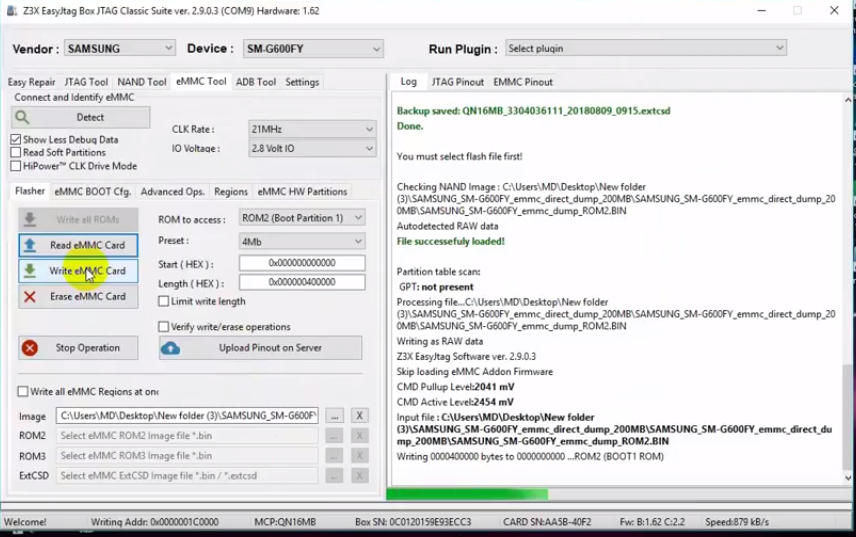Open the Settings tab
Viewport: 856px width, 537px height.
(302, 82)
